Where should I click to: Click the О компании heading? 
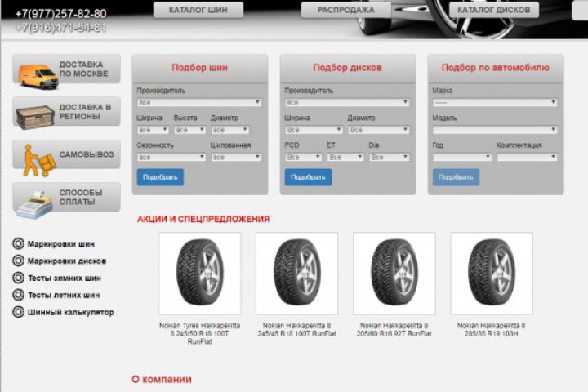[x=162, y=379]
